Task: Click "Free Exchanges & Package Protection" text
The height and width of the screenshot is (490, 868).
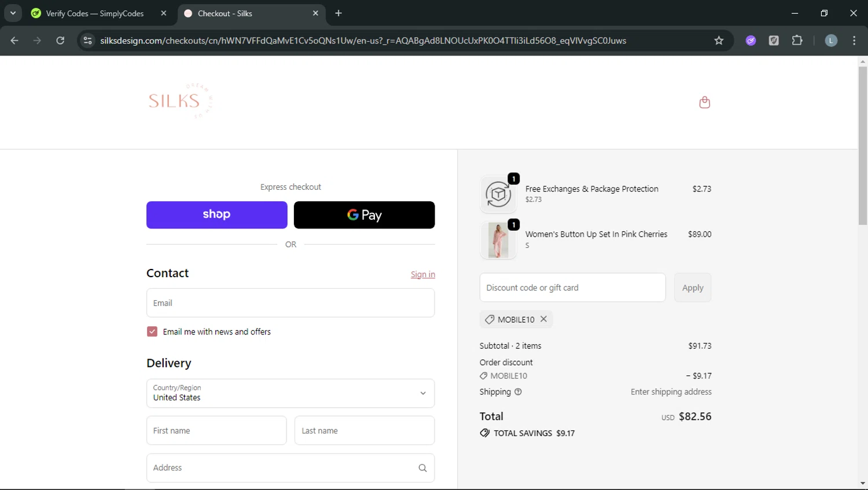Action: (592, 189)
